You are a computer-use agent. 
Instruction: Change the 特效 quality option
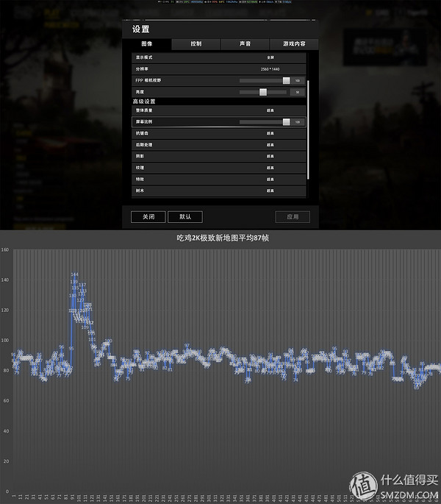219,180
